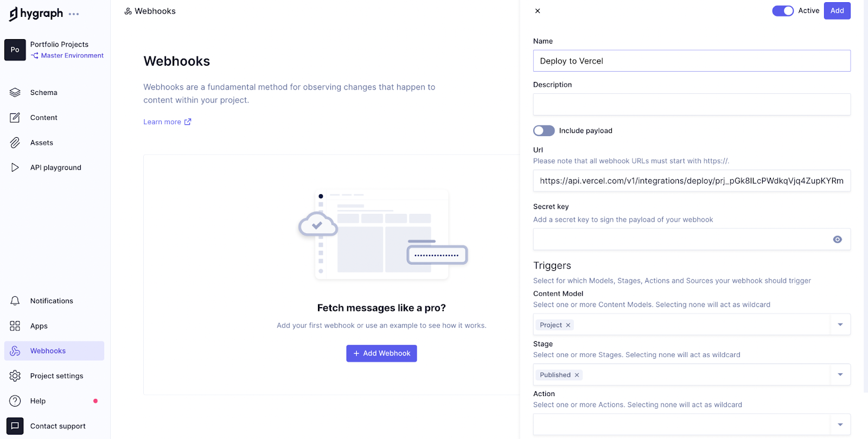This screenshot has height=439, width=868.
Task: Click the external link icon beside Learn more
Action: (x=188, y=122)
